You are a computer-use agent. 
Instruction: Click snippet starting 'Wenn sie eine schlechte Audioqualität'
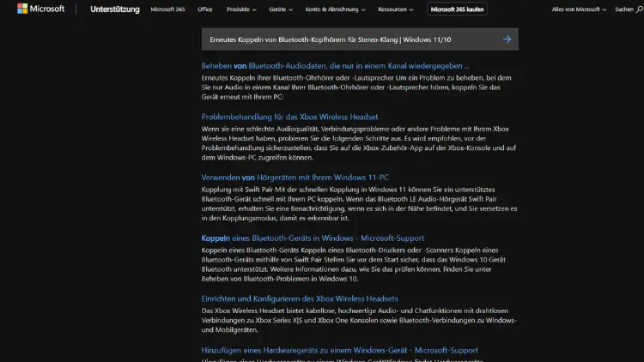359,143
